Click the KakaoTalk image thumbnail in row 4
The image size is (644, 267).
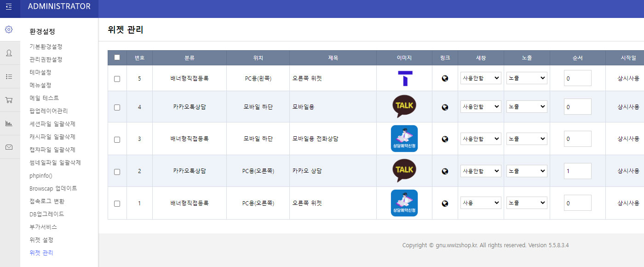(x=404, y=106)
